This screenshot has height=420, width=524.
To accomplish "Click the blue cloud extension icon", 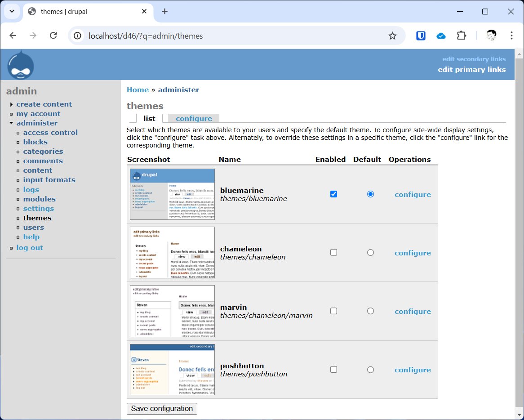I will pos(441,36).
